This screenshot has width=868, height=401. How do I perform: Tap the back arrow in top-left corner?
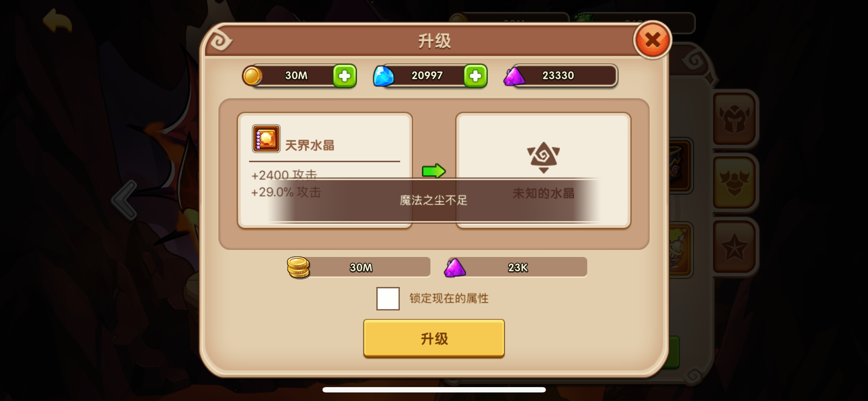point(57,21)
